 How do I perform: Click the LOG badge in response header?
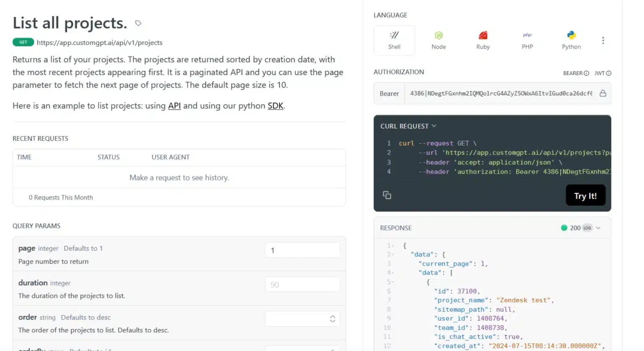pos(587,228)
